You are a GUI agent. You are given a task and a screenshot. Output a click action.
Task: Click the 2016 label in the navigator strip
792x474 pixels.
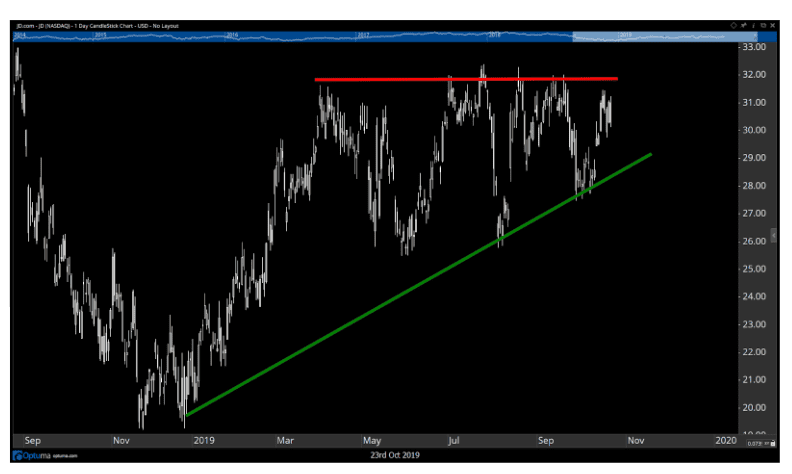click(x=232, y=35)
